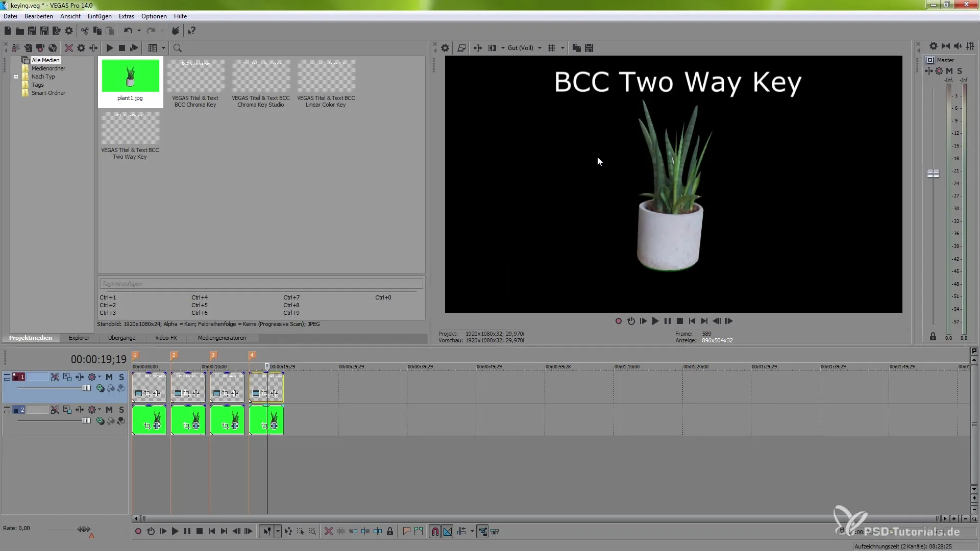
Task: Insert region with the green flags icon
Action: pyautogui.click(x=419, y=532)
